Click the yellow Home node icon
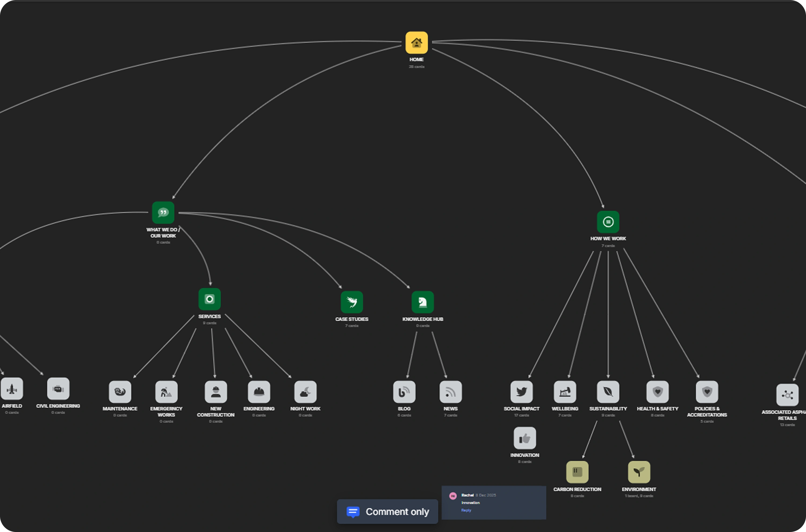Viewport: 806px width, 532px height. (x=416, y=43)
